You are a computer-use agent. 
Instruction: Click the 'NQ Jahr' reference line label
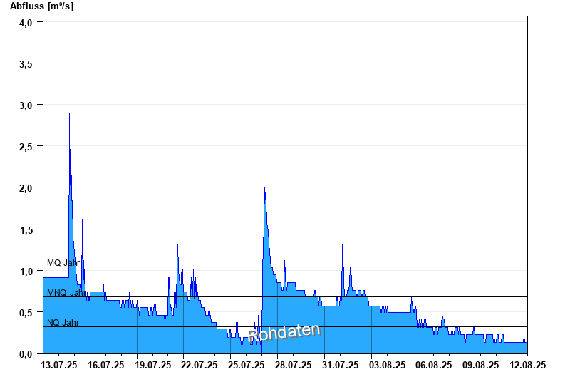coord(63,323)
